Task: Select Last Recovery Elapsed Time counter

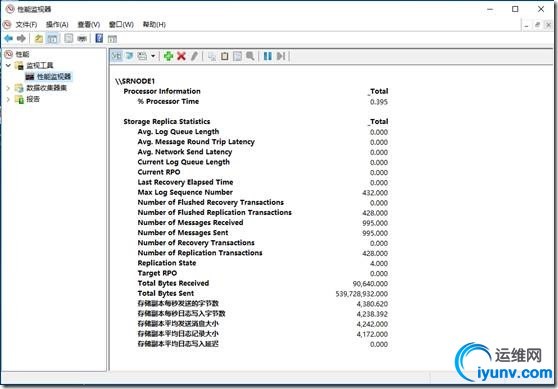Action: (185, 182)
